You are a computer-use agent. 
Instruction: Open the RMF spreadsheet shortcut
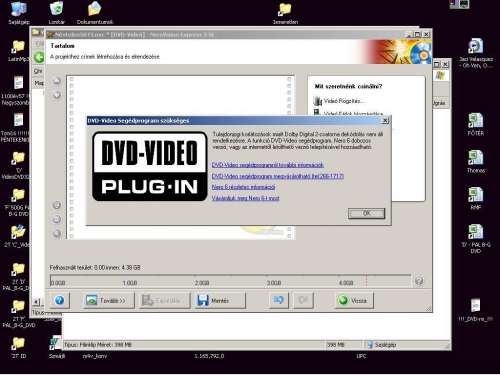point(476,198)
